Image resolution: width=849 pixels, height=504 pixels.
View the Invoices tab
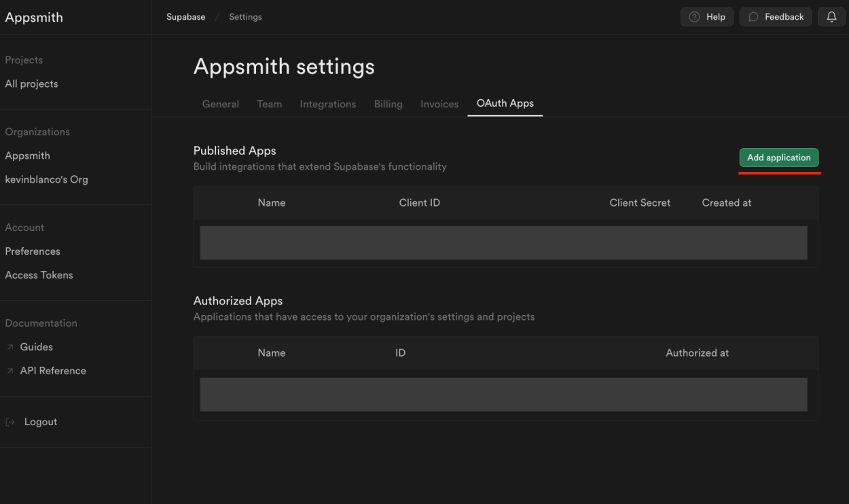(x=439, y=104)
